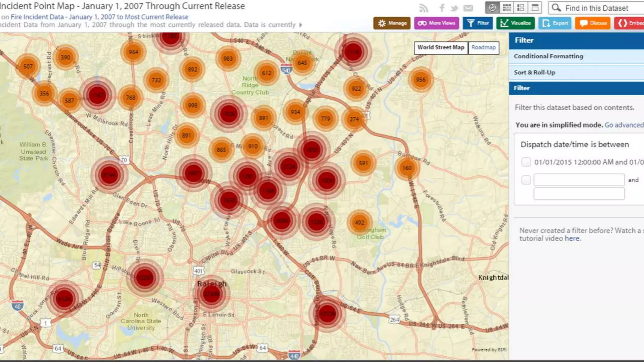Screen dimensions: 644x362
Task: Switch to the single row view icon
Action: 535,8
